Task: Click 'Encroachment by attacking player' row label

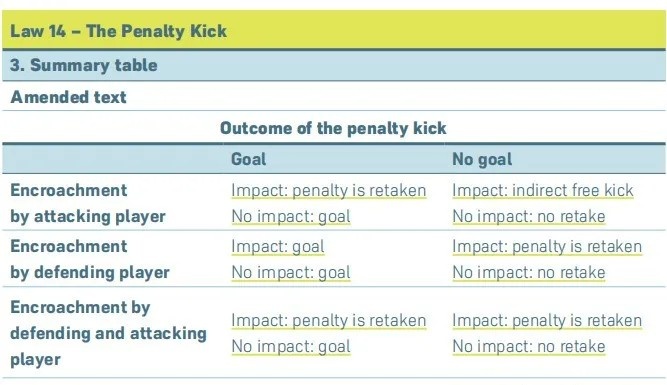Action: click(88, 203)
